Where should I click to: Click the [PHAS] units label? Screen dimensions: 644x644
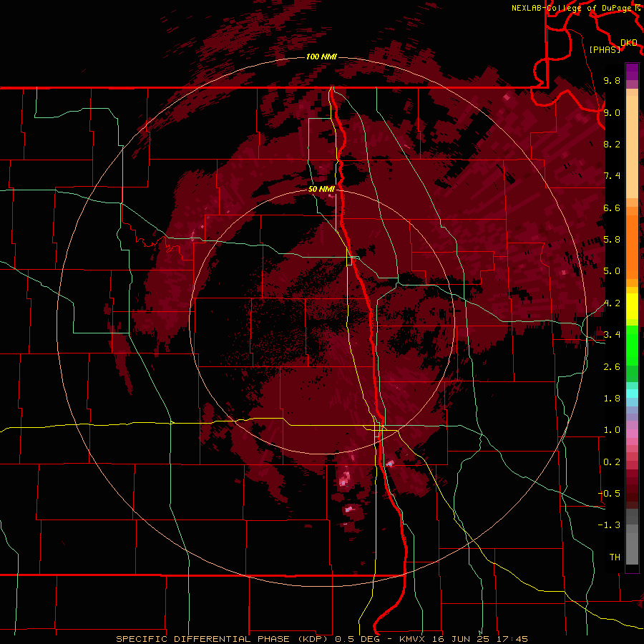605,49
